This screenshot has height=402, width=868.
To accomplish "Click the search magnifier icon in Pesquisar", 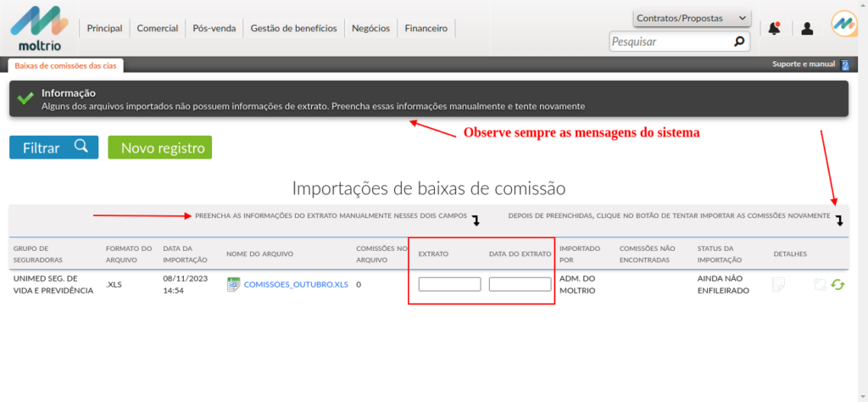I will (x=739, y=41).
